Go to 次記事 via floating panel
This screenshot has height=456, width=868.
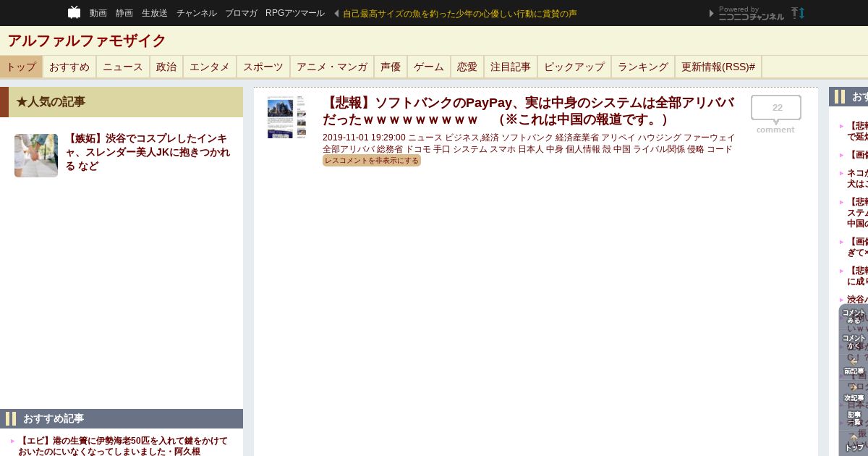tap(854, 393)
